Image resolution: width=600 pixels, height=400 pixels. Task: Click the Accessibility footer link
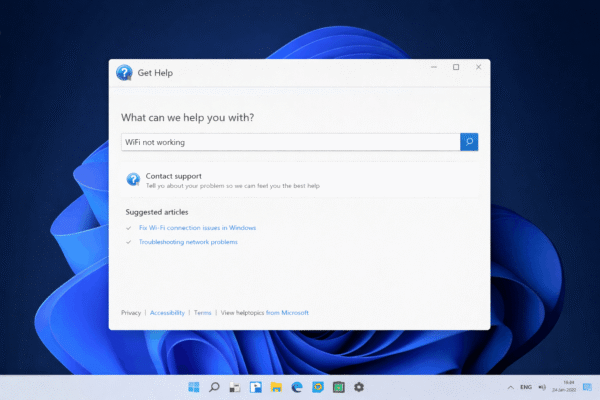click(x=167, y=313)
